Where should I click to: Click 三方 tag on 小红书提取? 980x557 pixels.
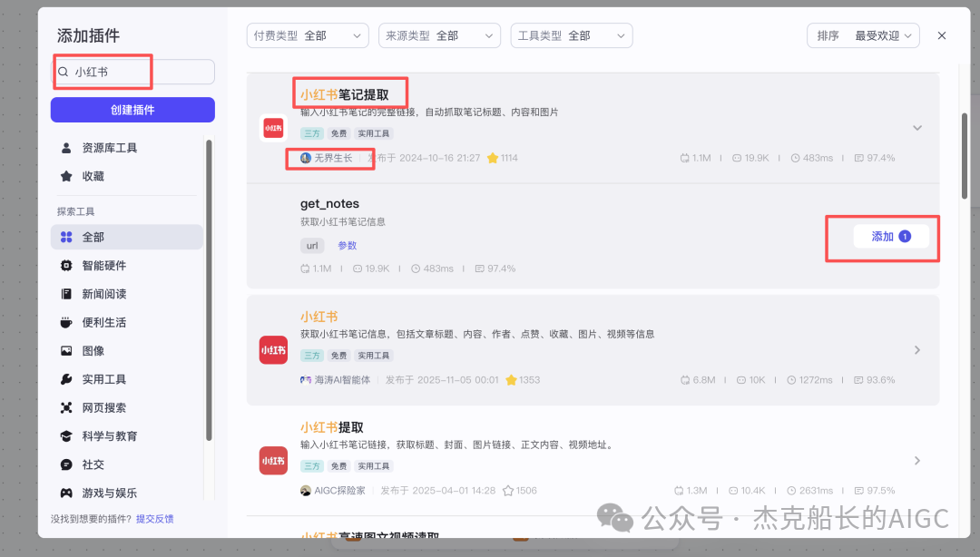[x=312, y=466]
